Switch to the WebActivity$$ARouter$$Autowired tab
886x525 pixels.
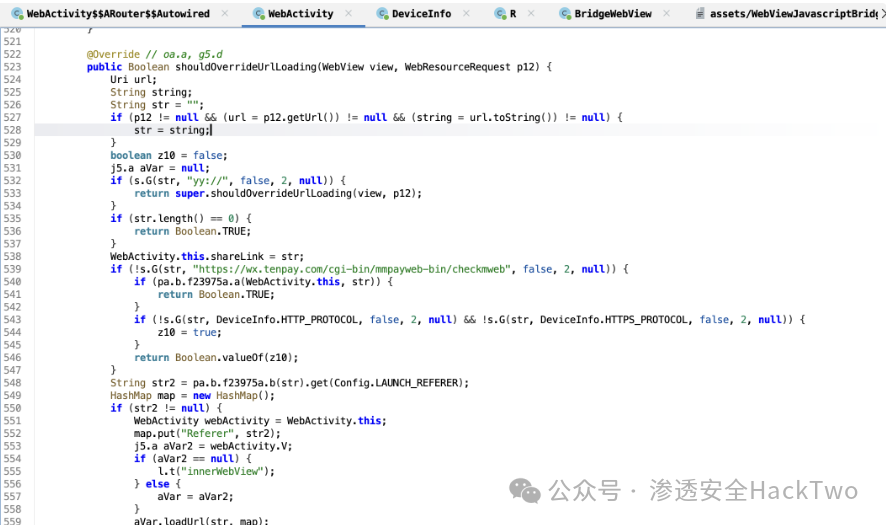tap(118, 14)
